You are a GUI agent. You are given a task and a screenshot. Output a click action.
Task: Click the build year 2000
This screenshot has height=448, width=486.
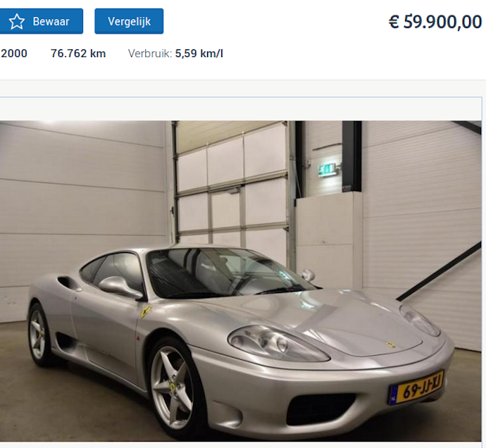(x=14, y=54)
